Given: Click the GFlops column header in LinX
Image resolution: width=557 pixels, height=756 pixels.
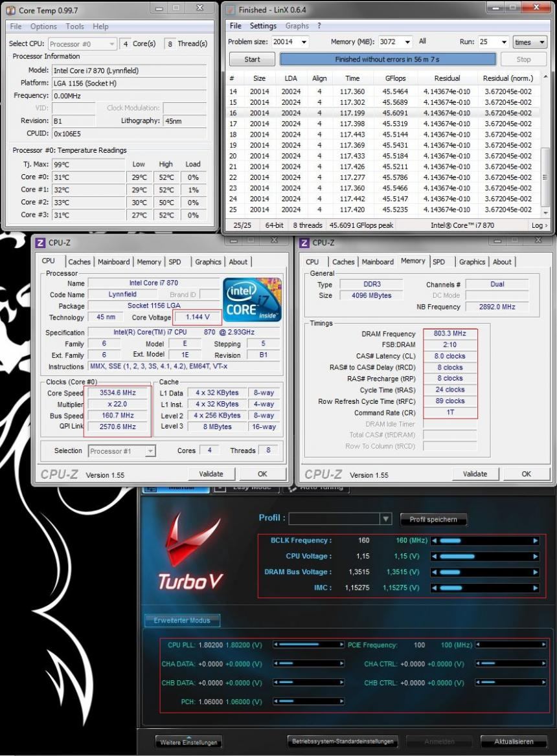Looking at the screenshot, I should click(x=396, y=78).
